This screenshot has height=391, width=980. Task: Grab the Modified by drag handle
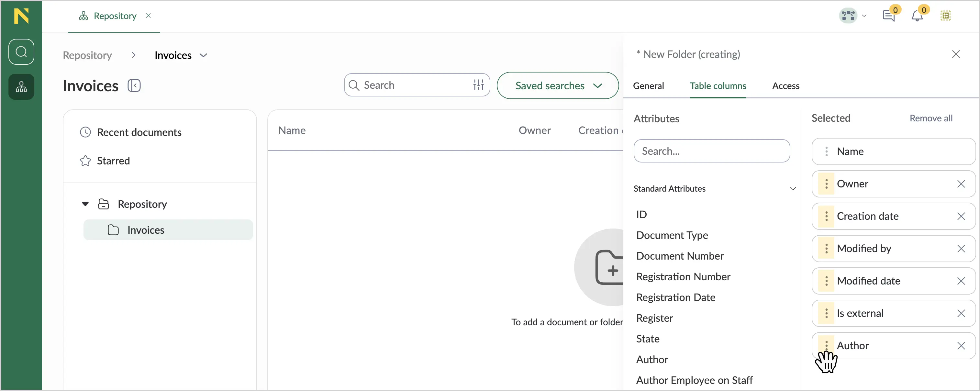(x=826, y=248)
